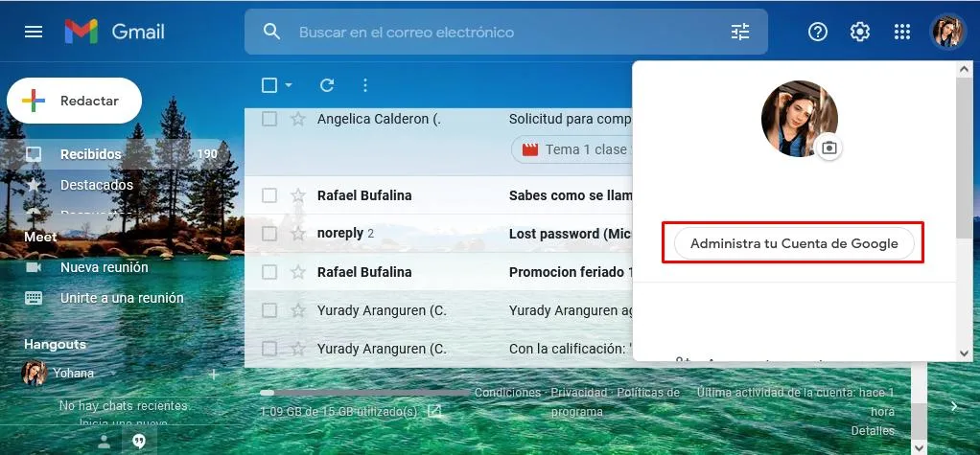980x455 pixels.
Task: Click Administra tu Cuenta de Google
Action: pos(794,243)
